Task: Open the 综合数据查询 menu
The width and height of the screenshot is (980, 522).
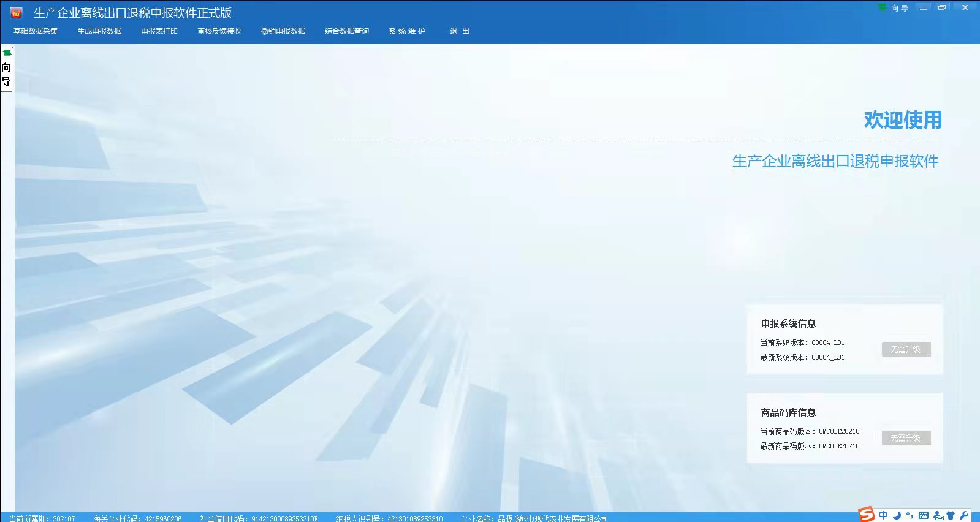Action: point(347,31)
